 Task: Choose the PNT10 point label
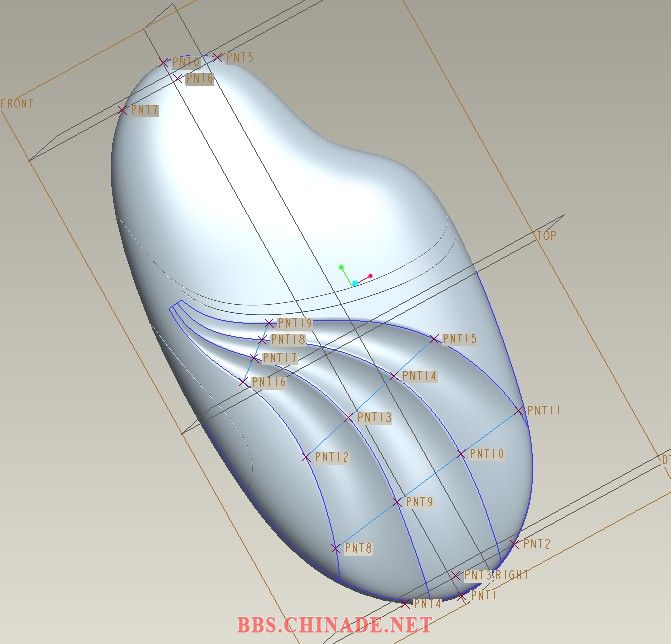(487, 454)
